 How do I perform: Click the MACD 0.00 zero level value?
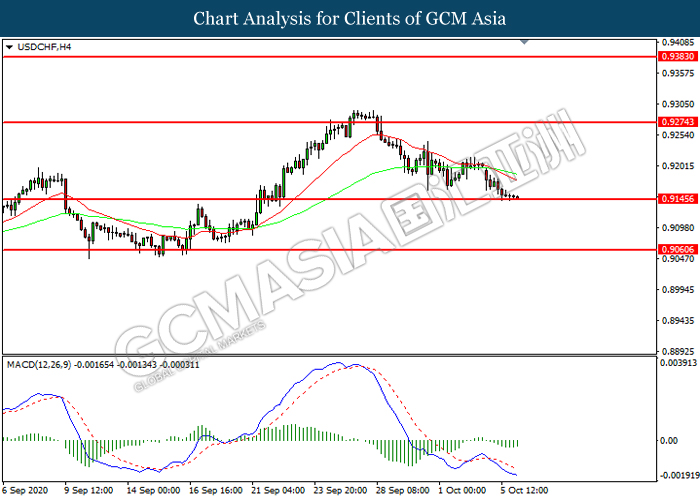pos(668,441)
